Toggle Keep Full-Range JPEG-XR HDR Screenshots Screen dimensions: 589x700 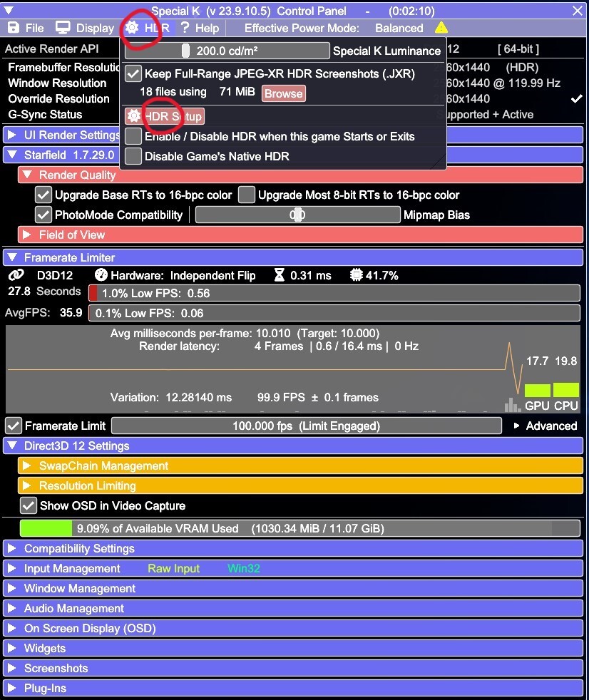pos(133,73)
